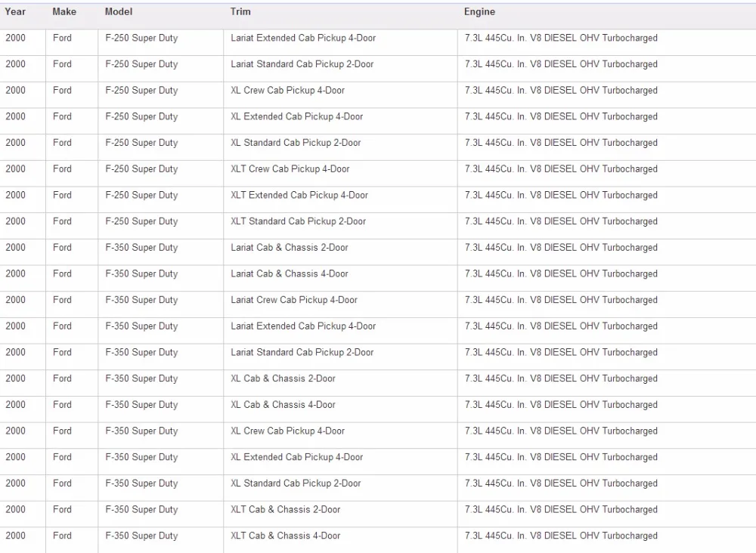This screenshot has width=756, height=553.
Task: Click the XLT Cab & Chassis 2-Door trim
Action: click(x=286, y=510)
